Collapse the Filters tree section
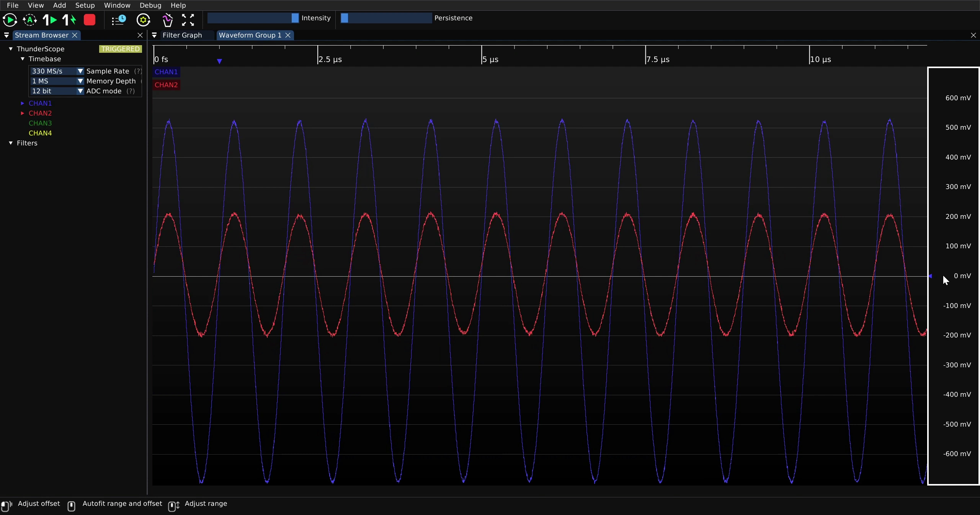 coord(11,143)
